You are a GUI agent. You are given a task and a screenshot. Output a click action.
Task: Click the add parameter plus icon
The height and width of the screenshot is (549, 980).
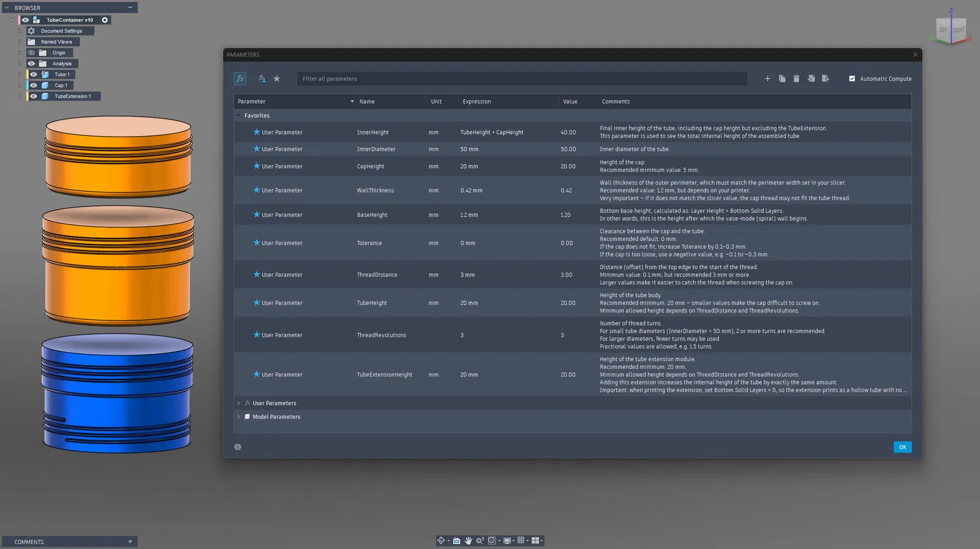767,78
